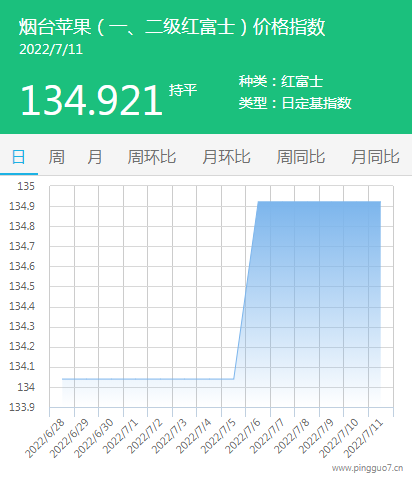Click the 2022/7/6 x-axis date label
The height and width of the screenshot is (477, 412).
point(243,436)
